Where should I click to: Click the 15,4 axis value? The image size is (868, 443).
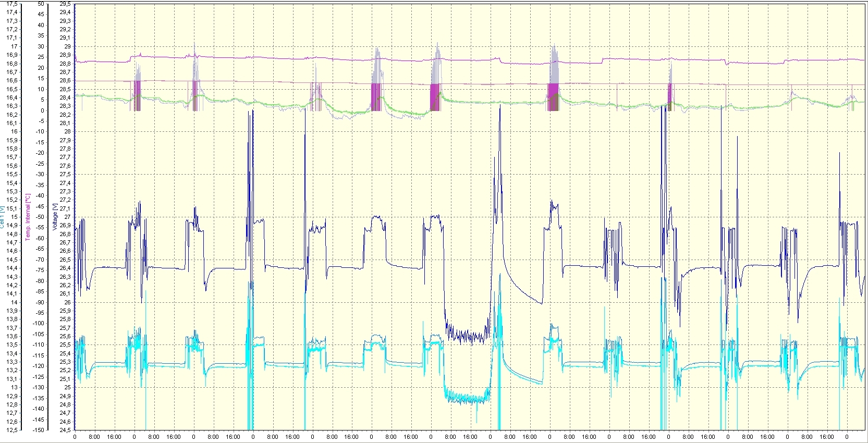click(11, 183)
